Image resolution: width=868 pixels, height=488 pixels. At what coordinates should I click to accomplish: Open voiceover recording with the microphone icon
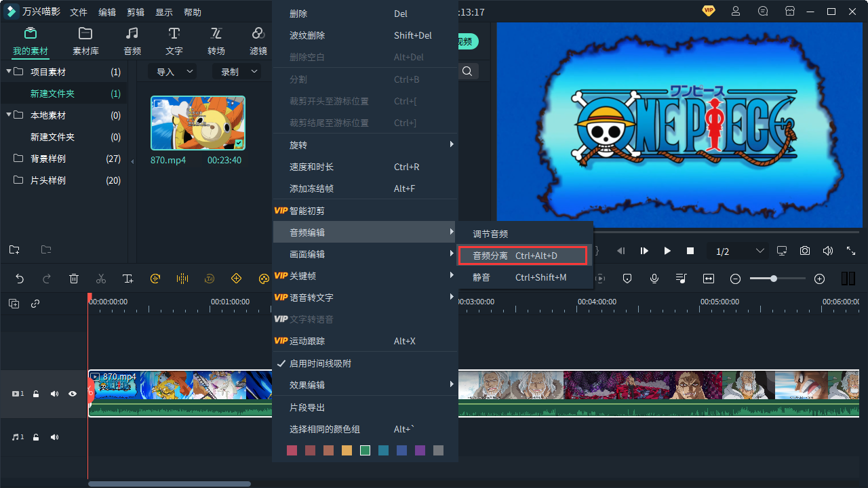[654, 279]
